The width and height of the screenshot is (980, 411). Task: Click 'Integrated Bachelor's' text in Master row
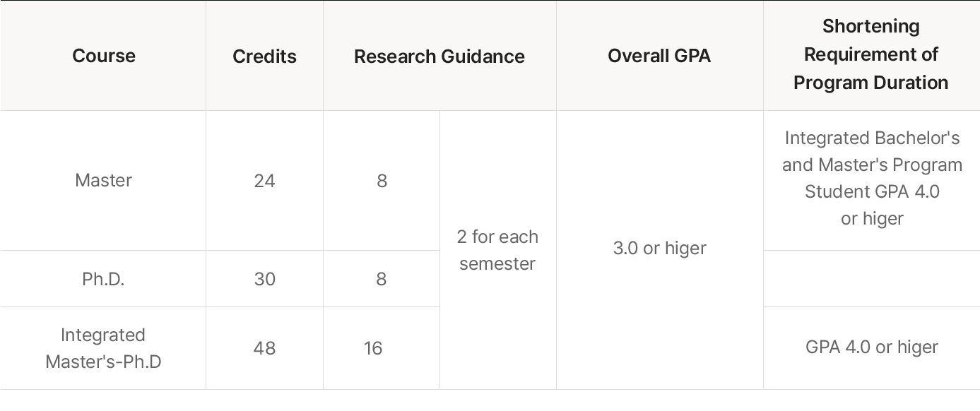tap(872, 138)
